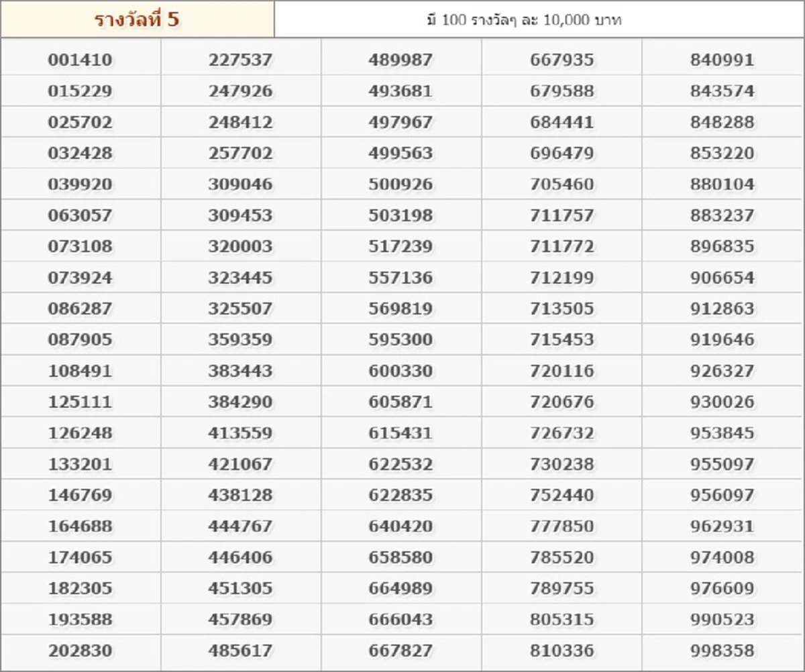
Task: Select lottery number 499563
Action: point(400,153)
